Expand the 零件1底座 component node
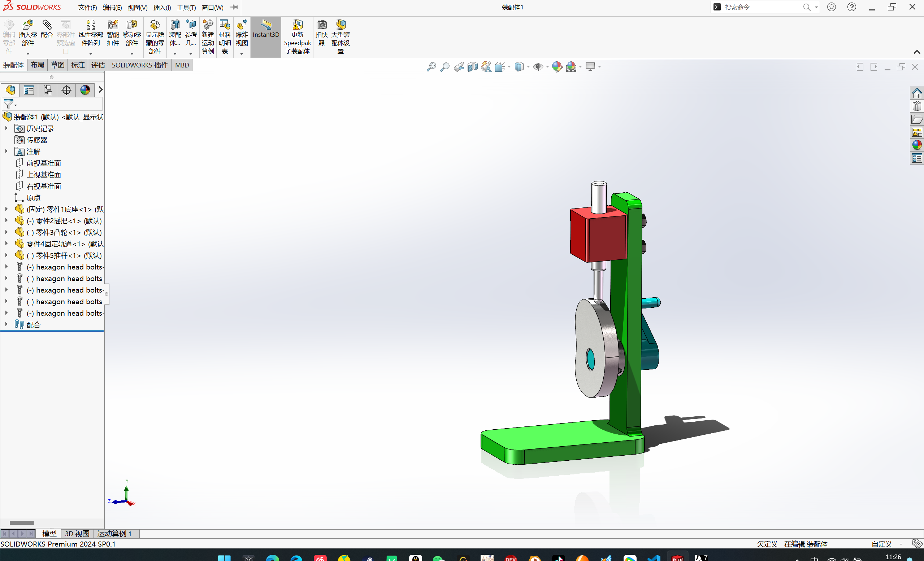The height and width of the screenshot is (561, 924). point(6,209)
